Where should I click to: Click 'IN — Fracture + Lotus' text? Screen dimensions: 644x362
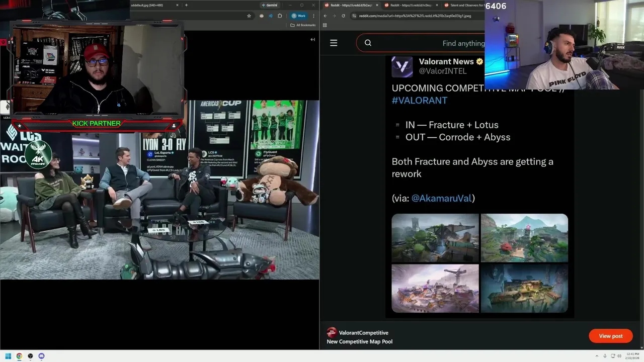coord(452,125)
